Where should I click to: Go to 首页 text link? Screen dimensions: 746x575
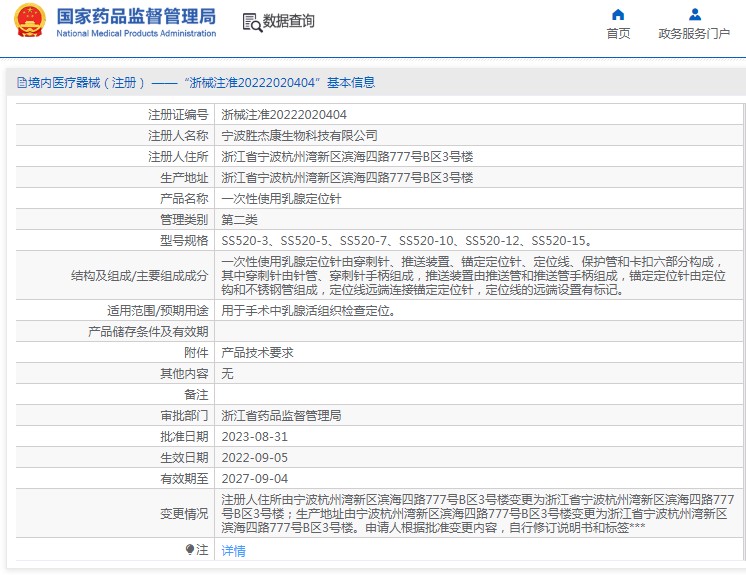[x=618, y=33]
